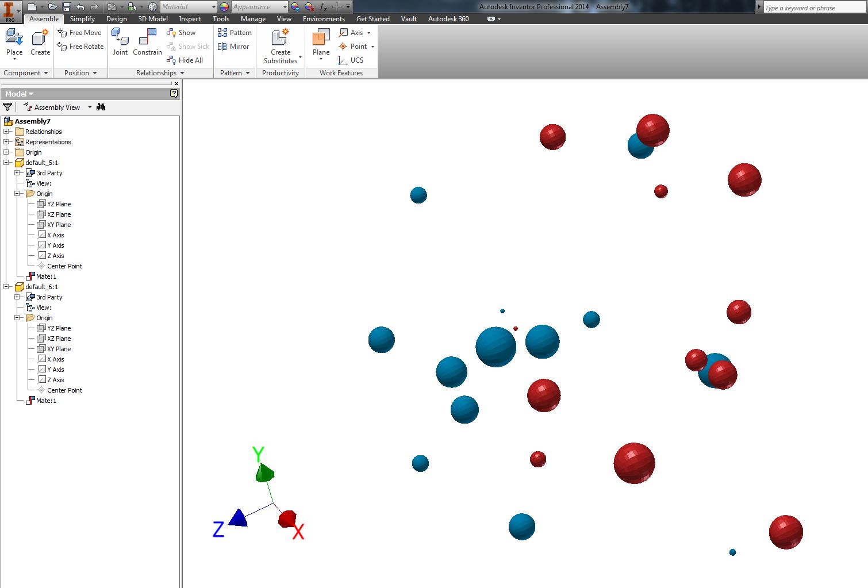This screenshot has height=588, width=868.
Task: Open the Manage ribbon tab
Action: (x=253, y=19)
